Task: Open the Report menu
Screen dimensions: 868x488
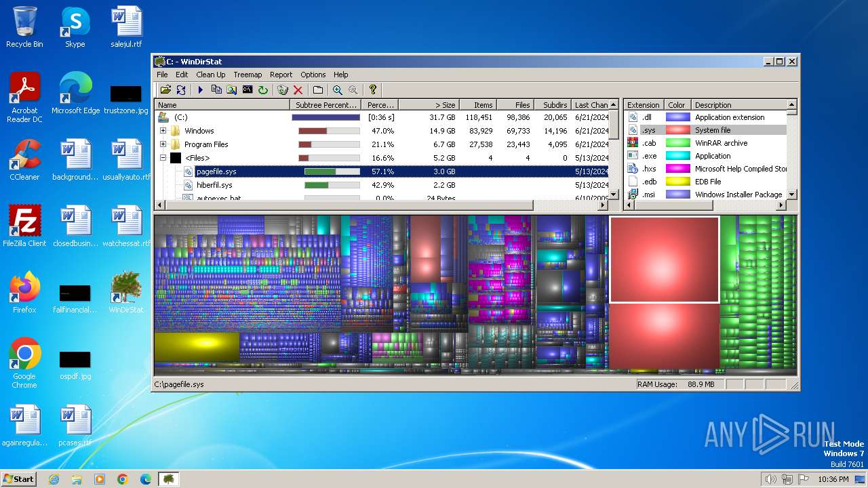Action: tap(281, 75)
